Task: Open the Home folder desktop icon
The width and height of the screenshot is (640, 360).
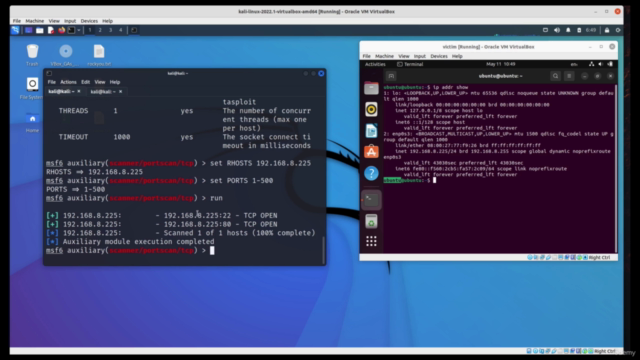Action: tap(32, 122)
